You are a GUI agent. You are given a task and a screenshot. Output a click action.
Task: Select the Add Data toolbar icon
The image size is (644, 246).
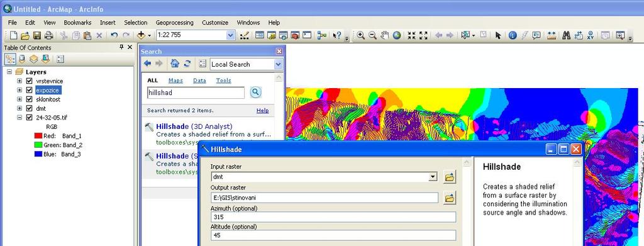pyautogui.click(x=142, y=35)
